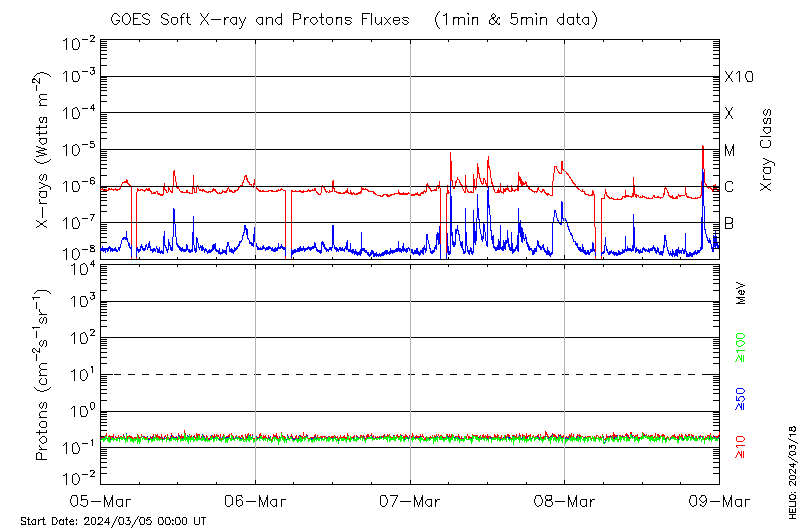
Task: Click the green ≥100 MeV legend label
Action: pyautogui.click(x=742, y=347)
